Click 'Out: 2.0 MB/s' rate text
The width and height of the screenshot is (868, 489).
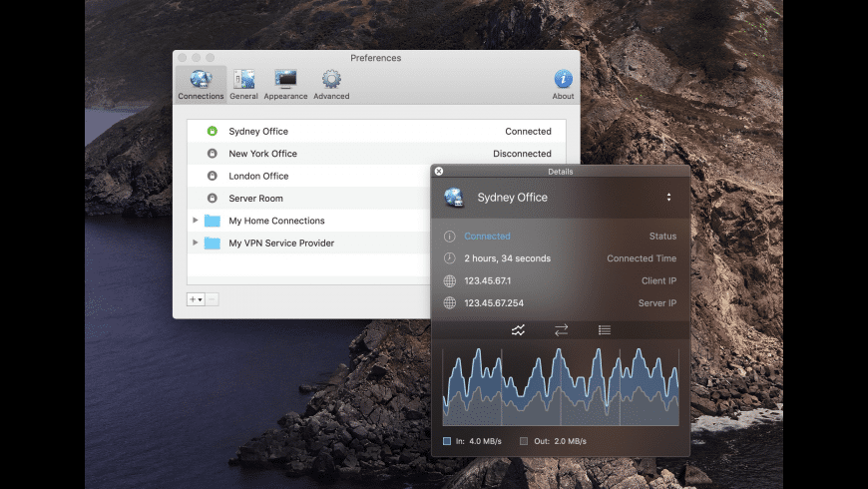click(560, 441)
